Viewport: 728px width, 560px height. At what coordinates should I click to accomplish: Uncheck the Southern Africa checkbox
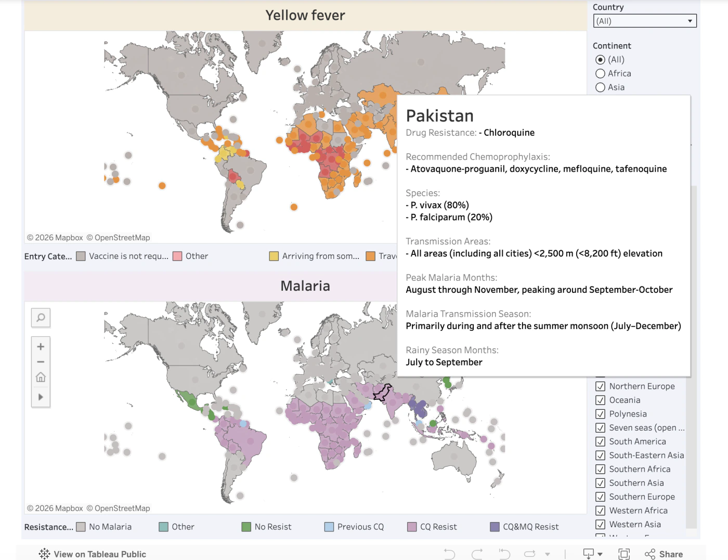600,469
